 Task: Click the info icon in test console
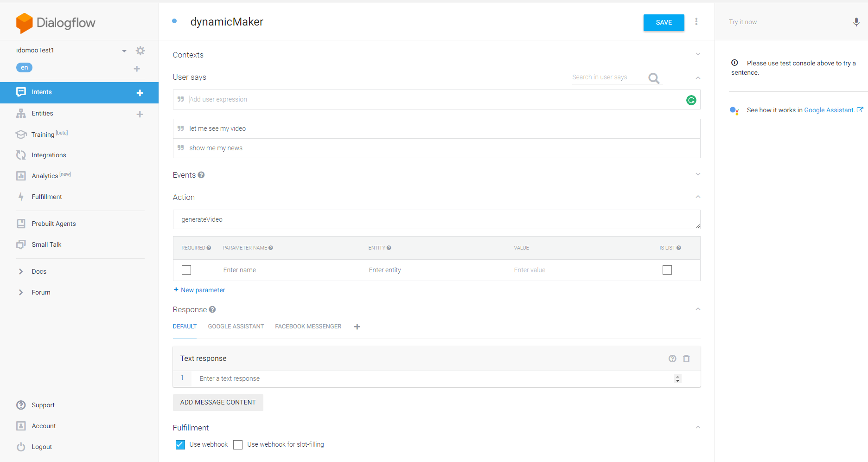point(734,63)
